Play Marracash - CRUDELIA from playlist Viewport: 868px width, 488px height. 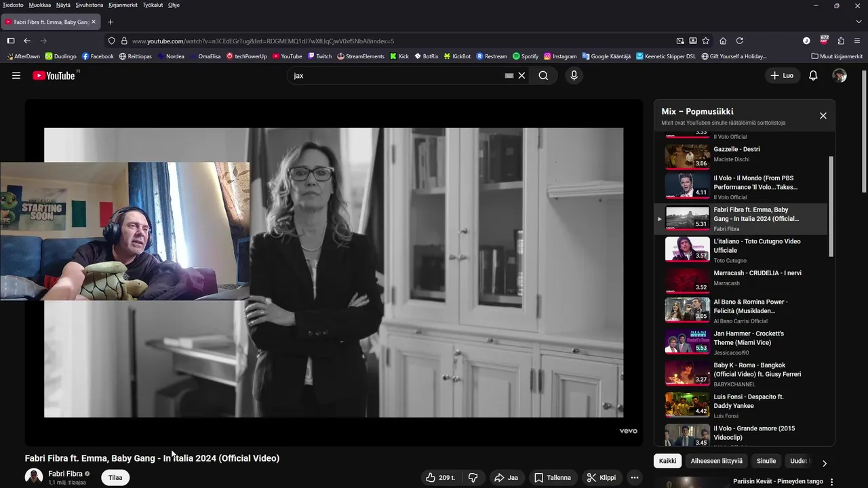pyautogui.click(x=741, y=280)
